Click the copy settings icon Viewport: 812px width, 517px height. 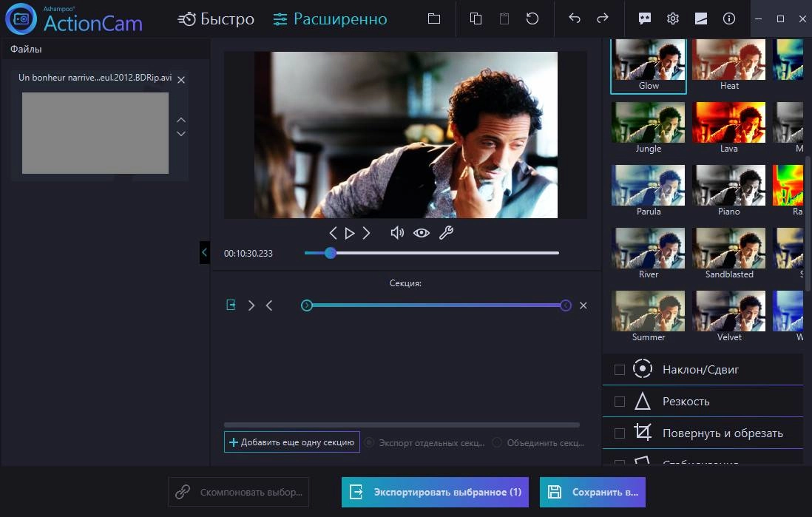(x=476, y=18)
